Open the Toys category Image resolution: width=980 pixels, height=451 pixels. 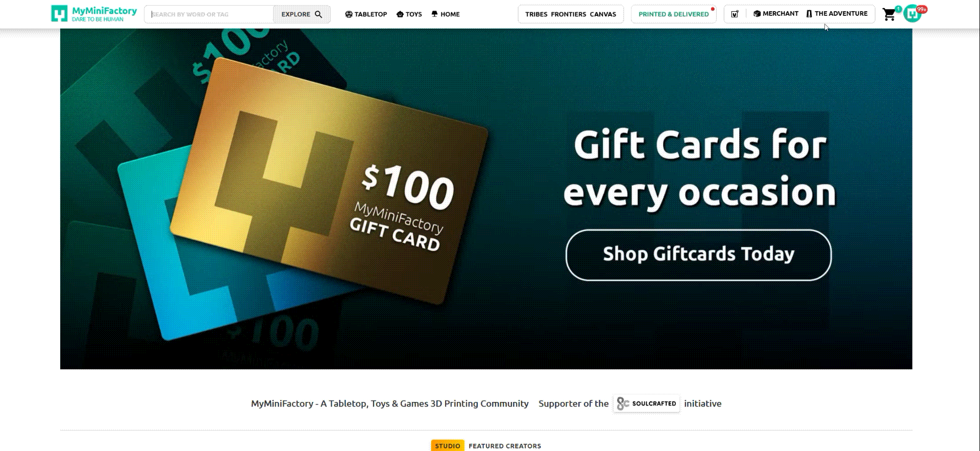tap(409, 14)
